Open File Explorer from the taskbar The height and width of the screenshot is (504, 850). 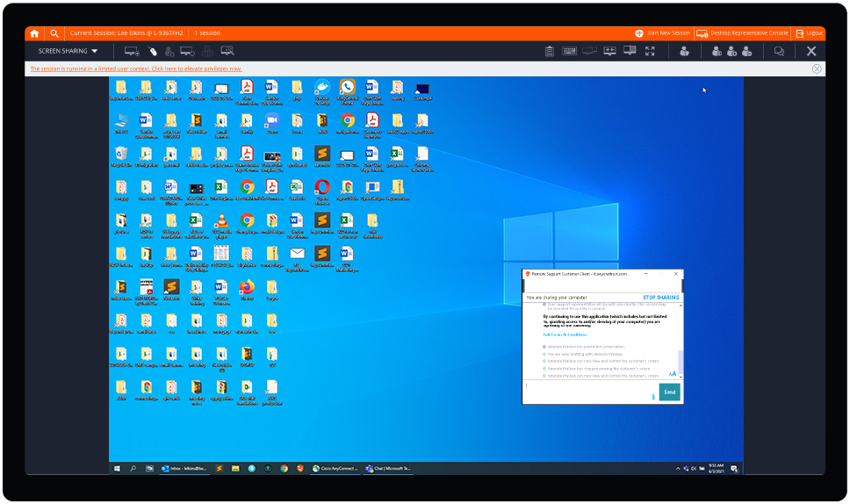[235, 469]
